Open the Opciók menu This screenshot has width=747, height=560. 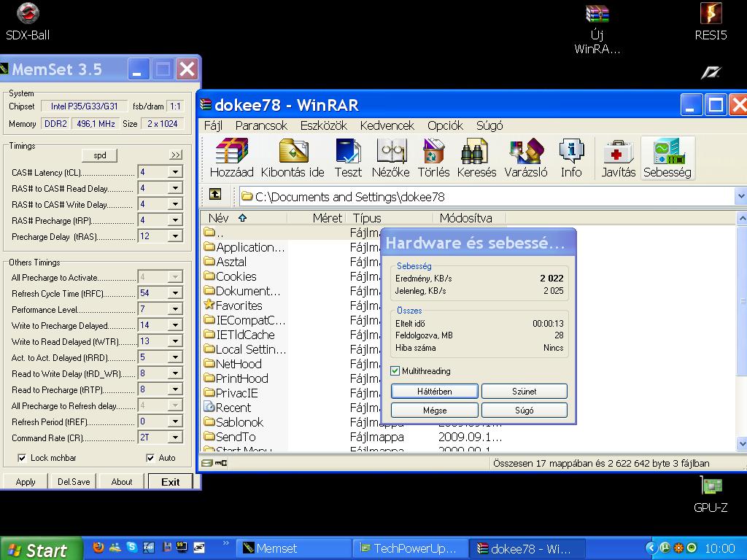445,125
